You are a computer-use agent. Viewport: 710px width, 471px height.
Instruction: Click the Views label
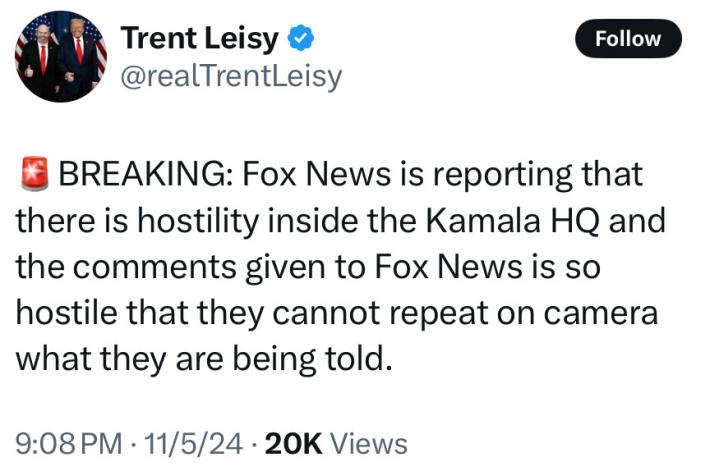click(368, 443)
